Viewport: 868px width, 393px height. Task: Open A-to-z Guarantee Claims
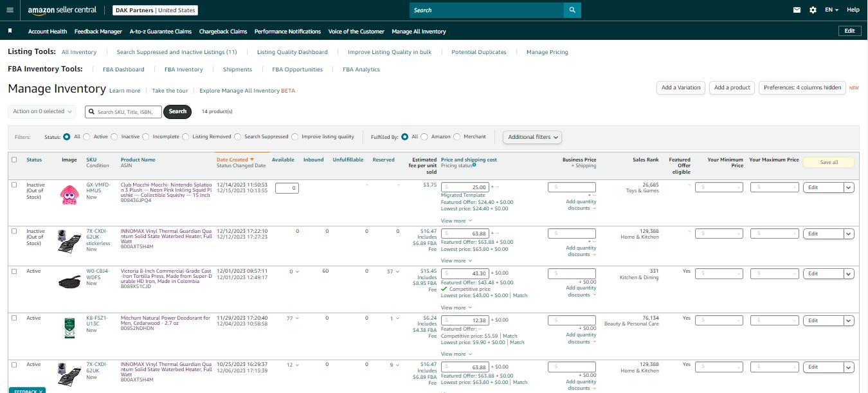click(161, 32)
